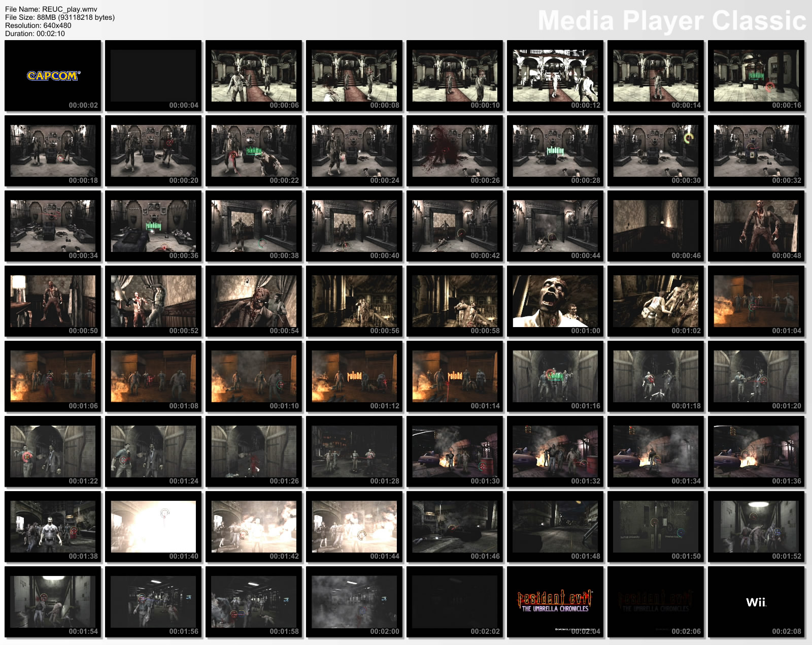Screen dimensions: 812x645
Task: Select the blood splatter thumbnail at 00:00:26
Action: point(455,151)
